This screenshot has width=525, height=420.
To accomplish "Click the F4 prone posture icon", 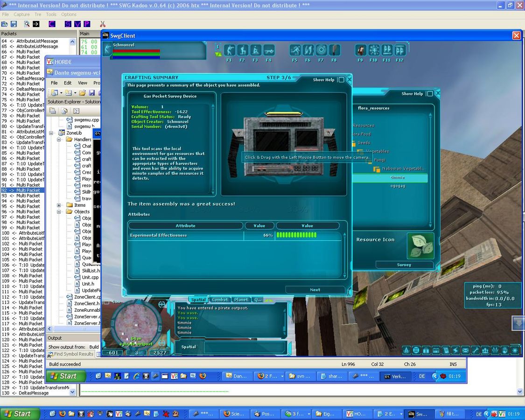I will coord(269,50).
